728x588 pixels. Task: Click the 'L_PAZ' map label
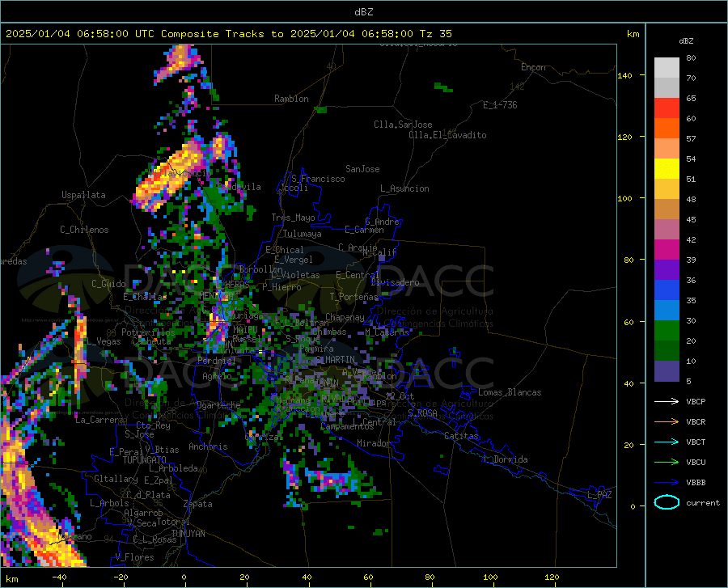599,495
